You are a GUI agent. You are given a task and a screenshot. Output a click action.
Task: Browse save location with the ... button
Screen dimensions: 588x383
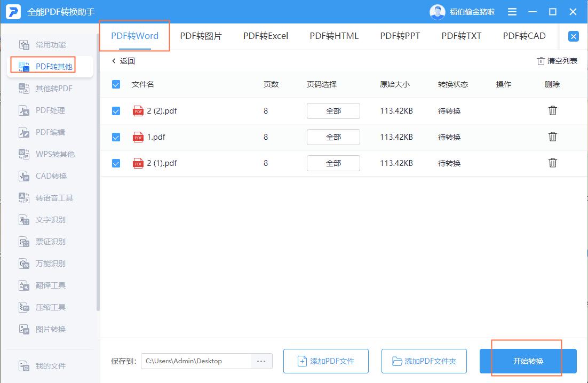261,361
